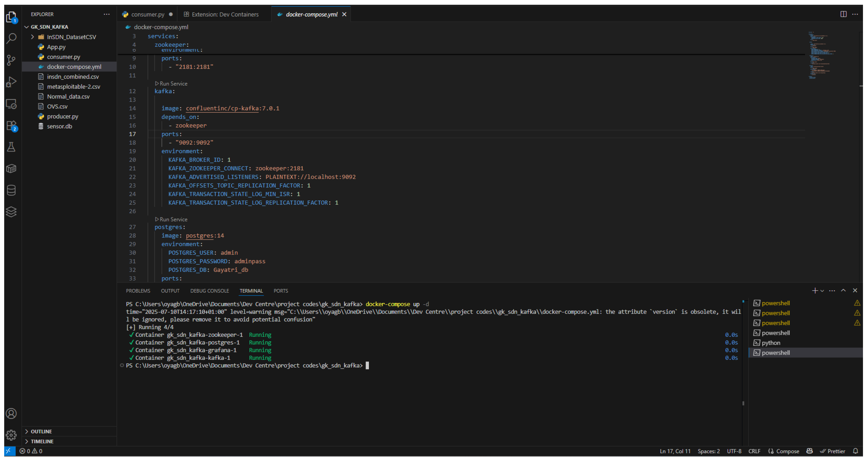Open errors and warnings count in status bar
Screen dimensions: 868x461
31,451
